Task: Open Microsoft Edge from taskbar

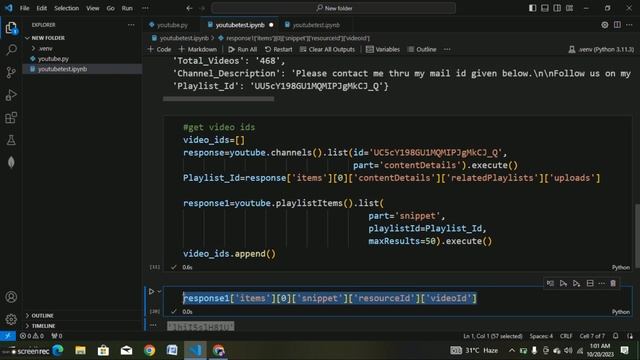Action: point(58,350)
